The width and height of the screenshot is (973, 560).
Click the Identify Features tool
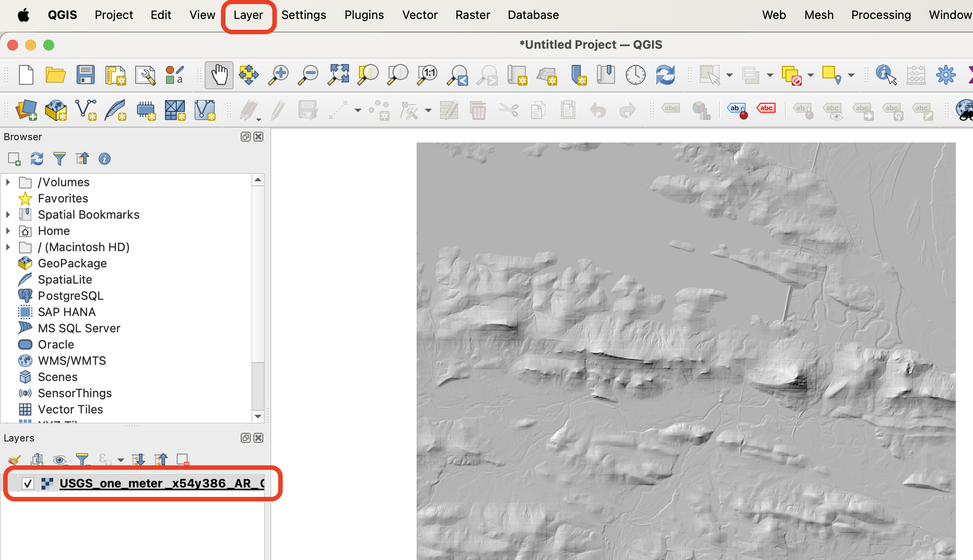coord(886,74)
